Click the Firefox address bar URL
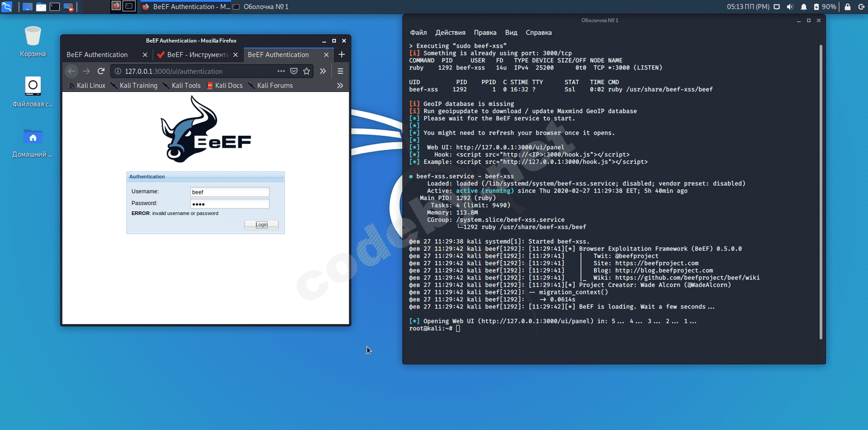Viewport: 868px width, 430px height. coord(174,71)
